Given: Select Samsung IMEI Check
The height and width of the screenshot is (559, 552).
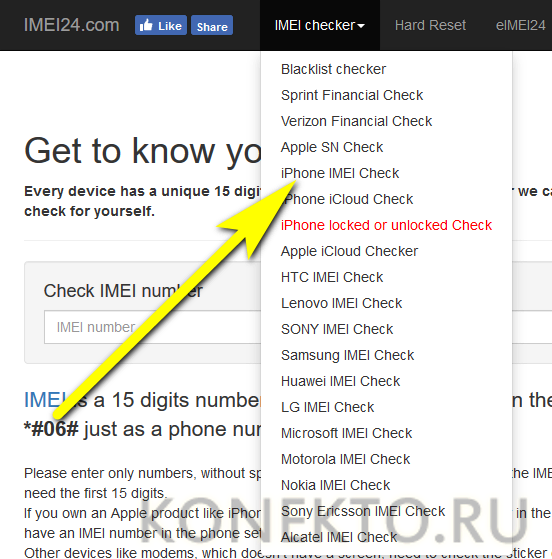Looking at the screenshot, I should coord(347,355).
